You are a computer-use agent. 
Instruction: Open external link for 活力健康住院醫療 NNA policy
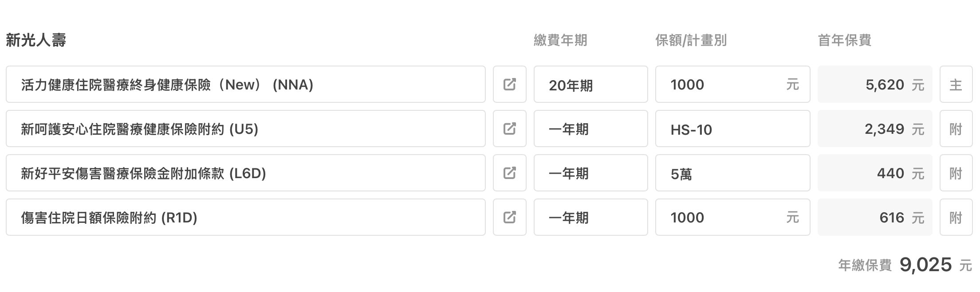509,84
